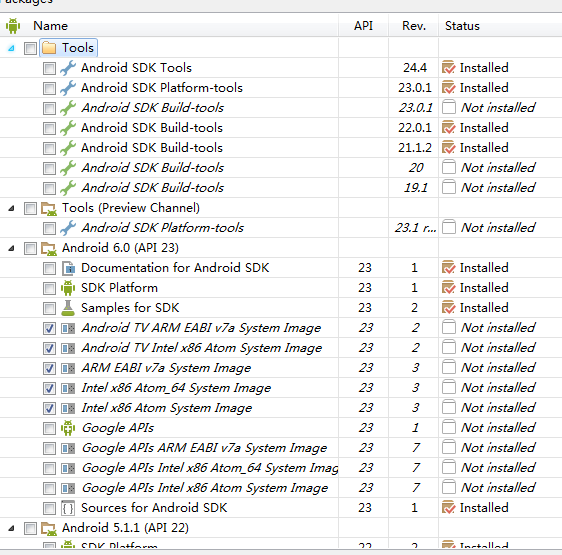Check Android 5.1.1 (API 22) group checkbox
The height and width of the screenshot is (555, 562).
click(x=30, y=528)
